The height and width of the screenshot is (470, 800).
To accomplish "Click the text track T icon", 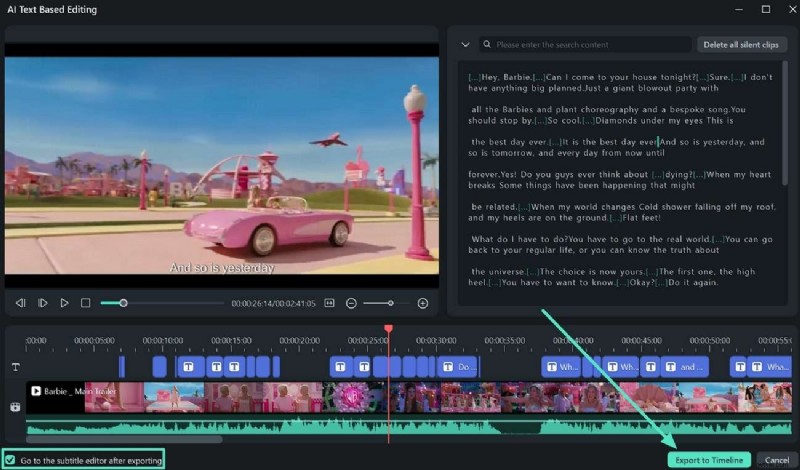I will point(15,367).
